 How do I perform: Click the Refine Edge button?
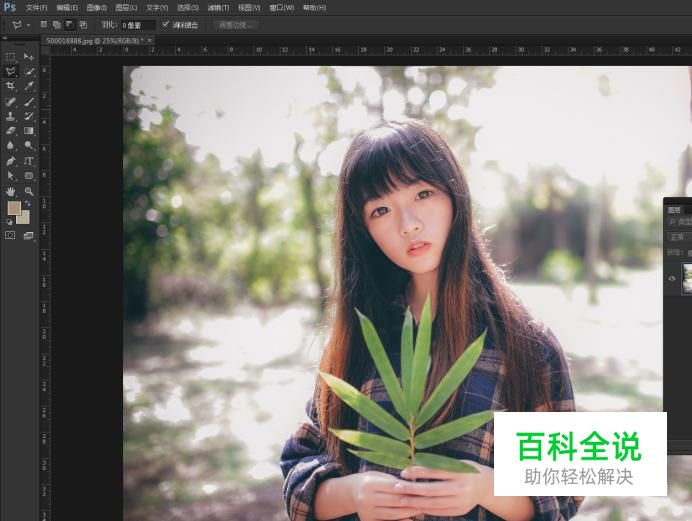(236, 25)
